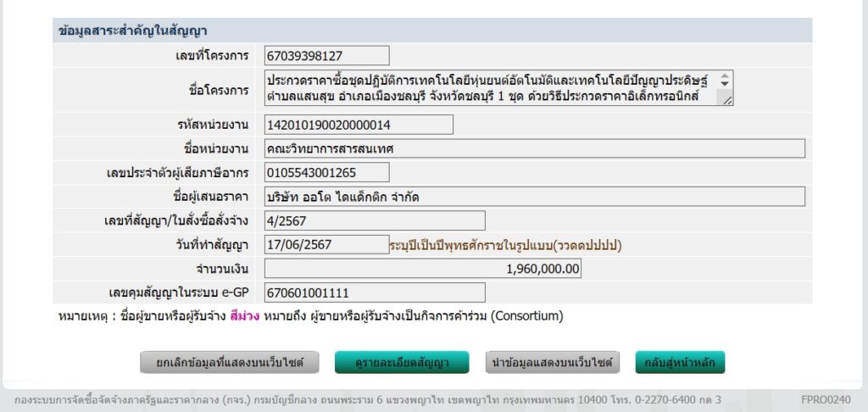Focus the ชื่อผู้เสนอราคา bidder name field
This screenshot has width=868, height=412.
(x=534, y=197)
